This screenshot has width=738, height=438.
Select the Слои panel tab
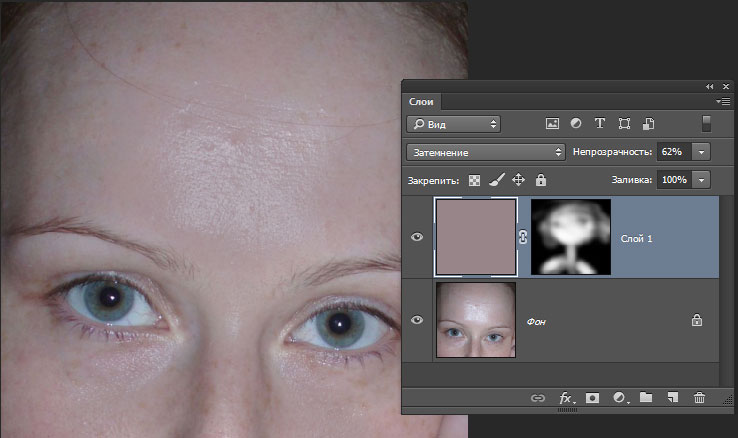coord(420,101)
